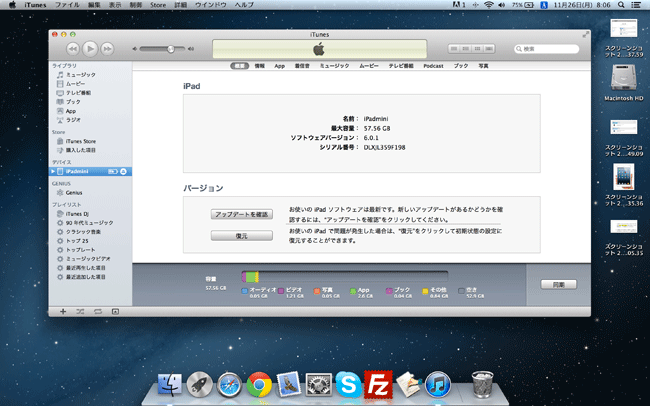
Task: Click the 検索 search field in iTunes
Action: click(546, 49)
